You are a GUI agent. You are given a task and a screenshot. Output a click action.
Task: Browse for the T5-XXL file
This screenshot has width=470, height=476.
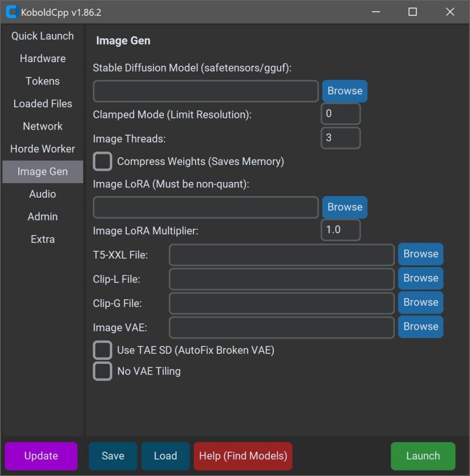(x=421, y=254)
